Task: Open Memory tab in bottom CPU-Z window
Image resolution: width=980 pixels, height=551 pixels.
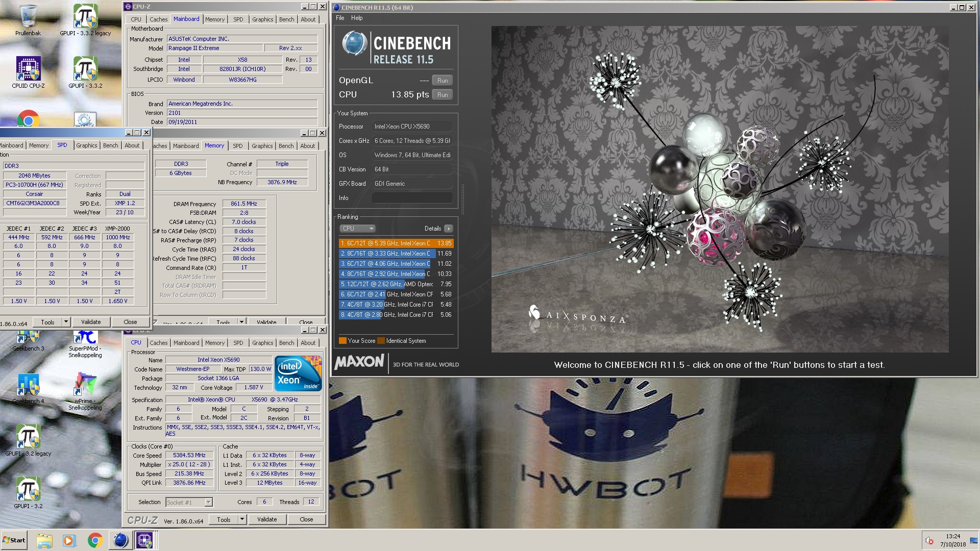Action: pos(215,343)
